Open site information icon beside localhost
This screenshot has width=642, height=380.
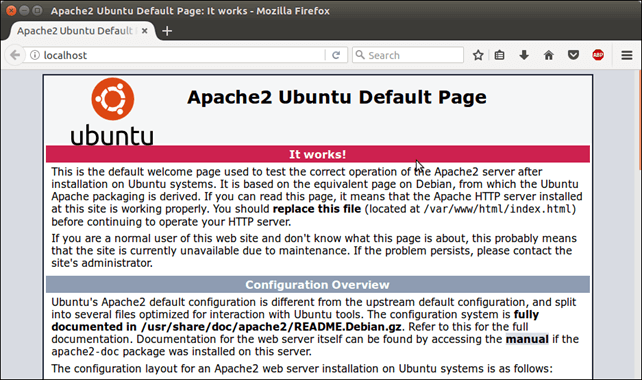[35, 55]
